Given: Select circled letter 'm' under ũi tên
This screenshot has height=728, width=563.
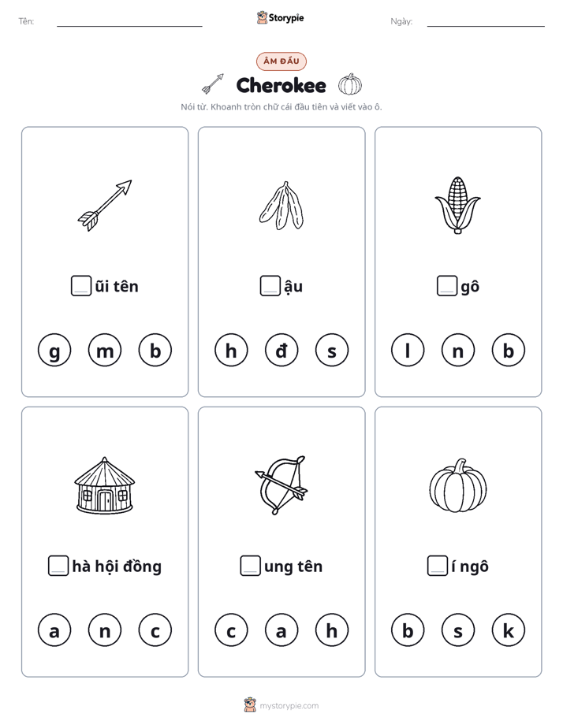Looking at the screenshot, I should click(105, 351).
